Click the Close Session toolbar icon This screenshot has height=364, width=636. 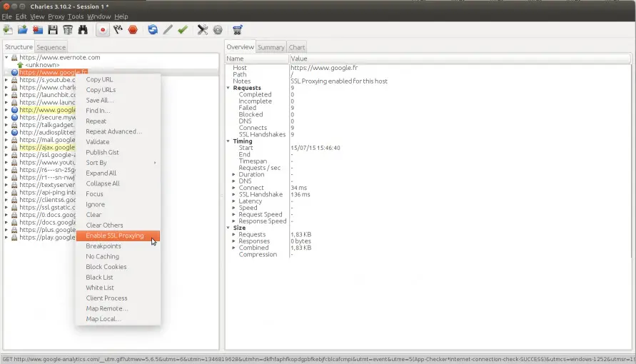38,29
